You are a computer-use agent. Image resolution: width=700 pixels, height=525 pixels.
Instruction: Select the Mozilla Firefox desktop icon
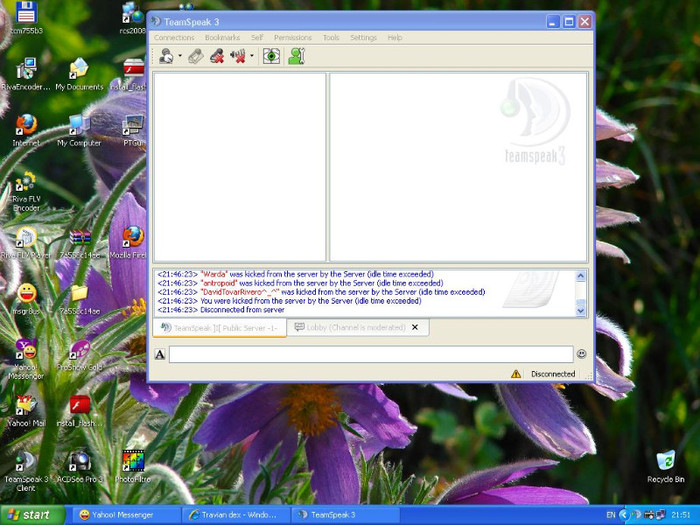click(x=132, y=242)
